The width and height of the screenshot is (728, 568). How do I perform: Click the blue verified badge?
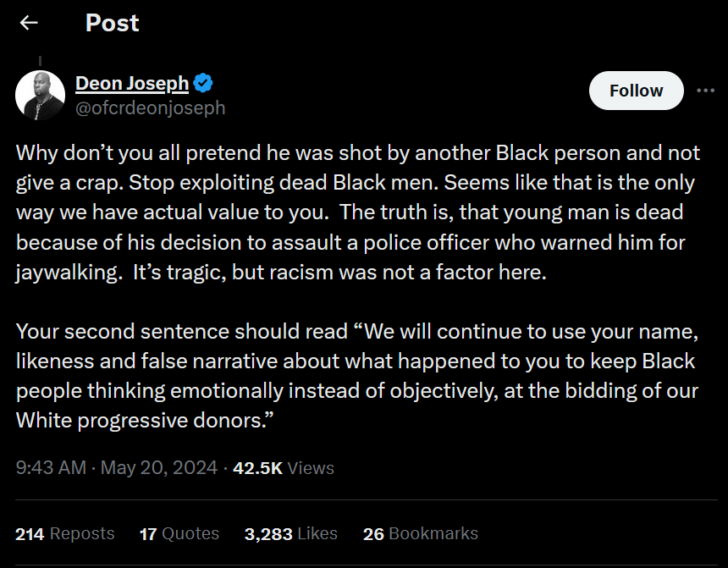tap(204, 83)
